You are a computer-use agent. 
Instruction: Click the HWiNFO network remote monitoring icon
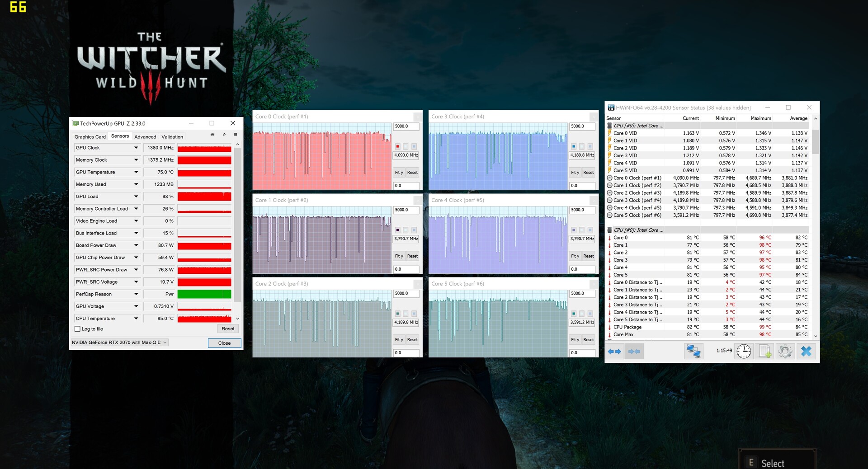point(693,351)
